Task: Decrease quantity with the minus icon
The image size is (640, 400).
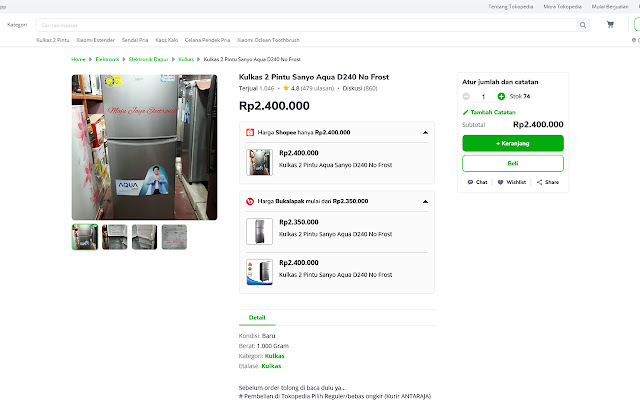Action: point(467,96)
